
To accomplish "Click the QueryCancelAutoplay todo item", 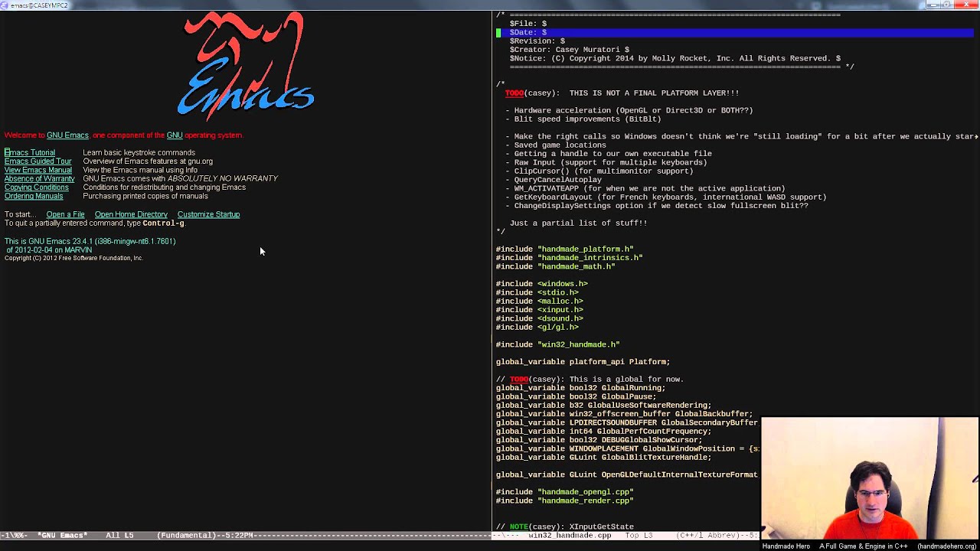I will click(x=554, y=180).
